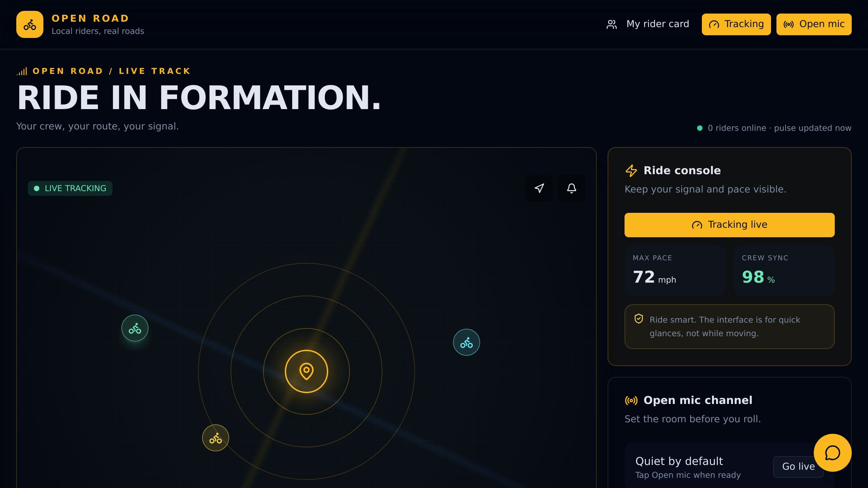
Task: Select the yellow rider marker on map
Action: pos(216,438)
